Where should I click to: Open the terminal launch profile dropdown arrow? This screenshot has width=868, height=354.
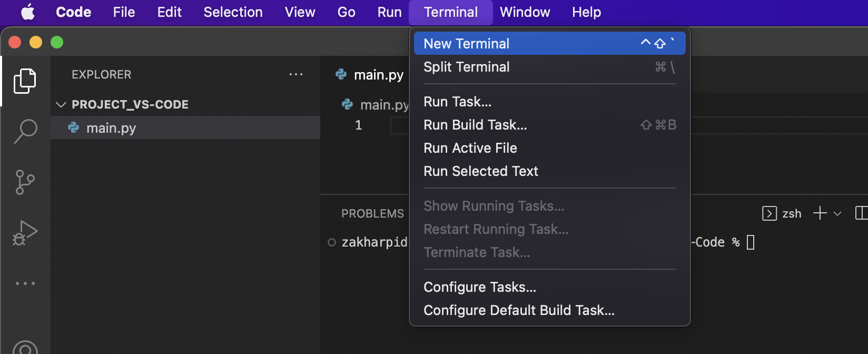point(837,214)
